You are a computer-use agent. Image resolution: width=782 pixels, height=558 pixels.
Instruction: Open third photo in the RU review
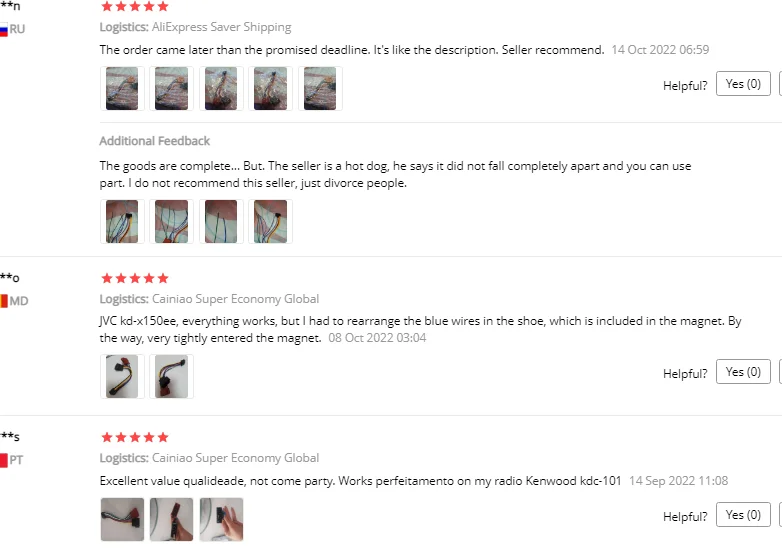click(221, 88)
